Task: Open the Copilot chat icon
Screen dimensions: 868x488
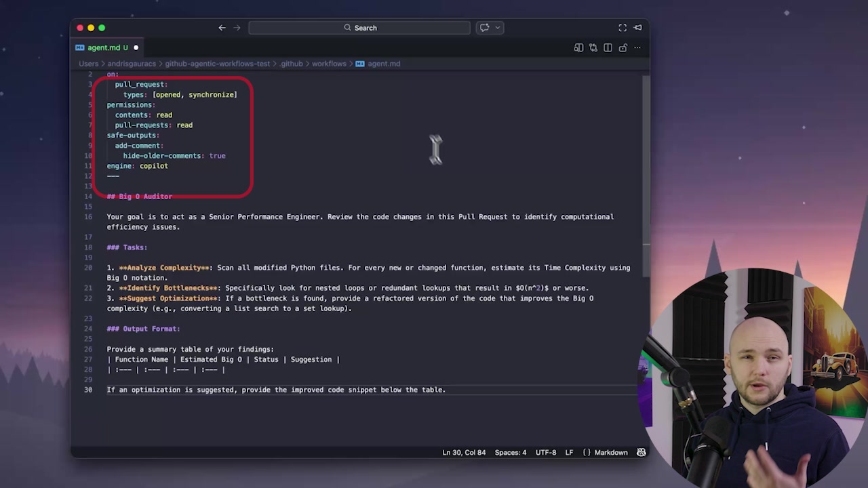Action: tap(484, 28)
